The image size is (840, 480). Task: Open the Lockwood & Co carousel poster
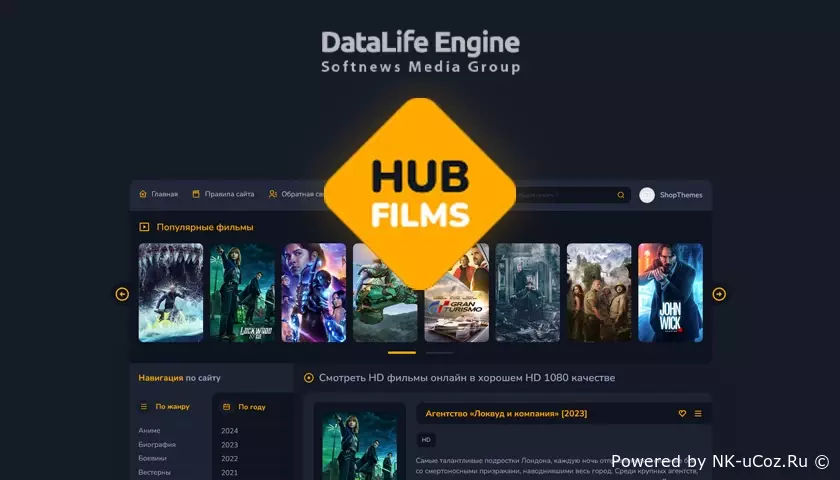pos(242,292)
